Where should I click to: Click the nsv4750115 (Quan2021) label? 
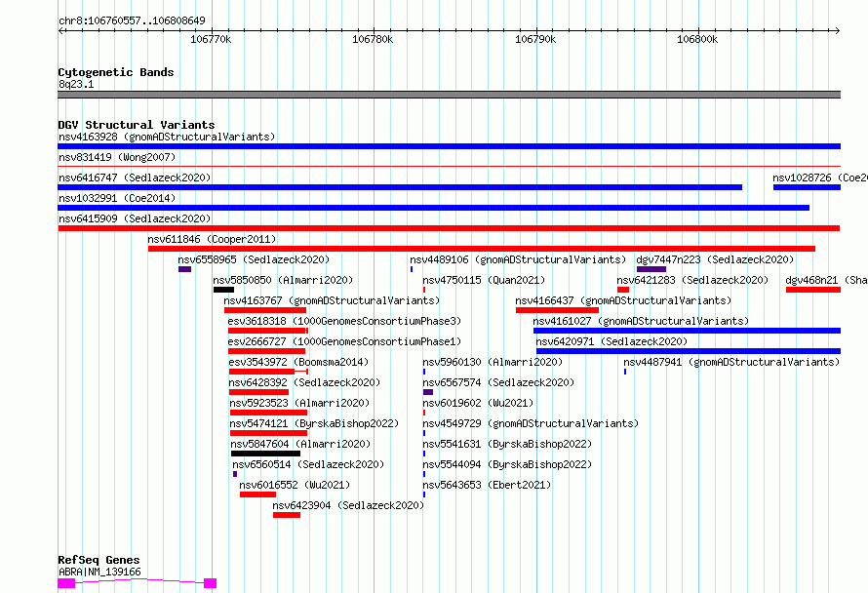pyautogui.click(x=484, y=280)
